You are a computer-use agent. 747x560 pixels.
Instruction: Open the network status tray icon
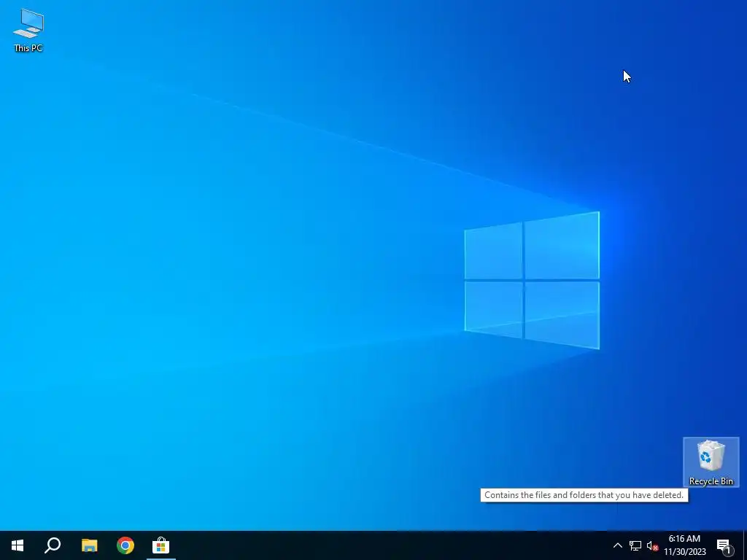click(x=635, y=545)
